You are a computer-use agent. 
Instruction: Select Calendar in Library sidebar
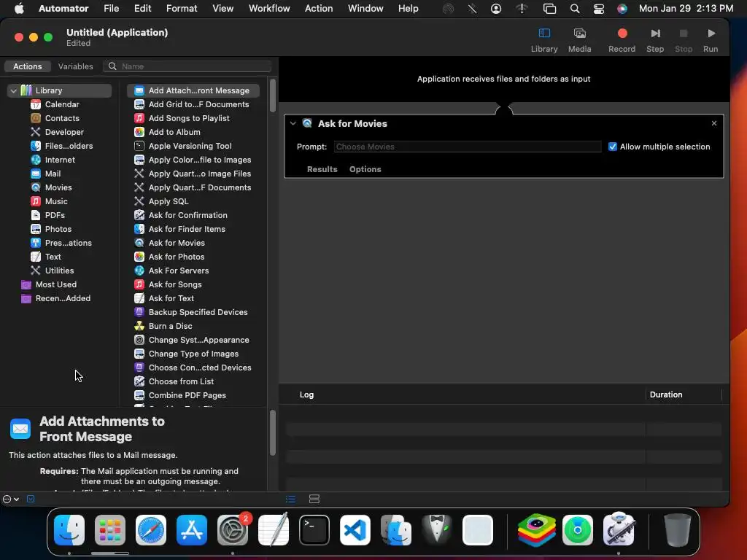(62, 104)
